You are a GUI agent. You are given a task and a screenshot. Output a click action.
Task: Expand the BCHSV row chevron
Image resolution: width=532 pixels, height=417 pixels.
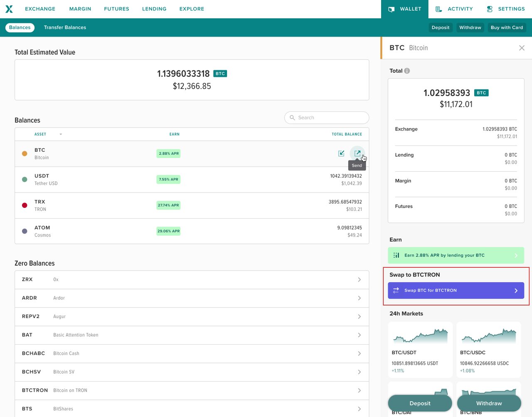click(x=359, y=372)
